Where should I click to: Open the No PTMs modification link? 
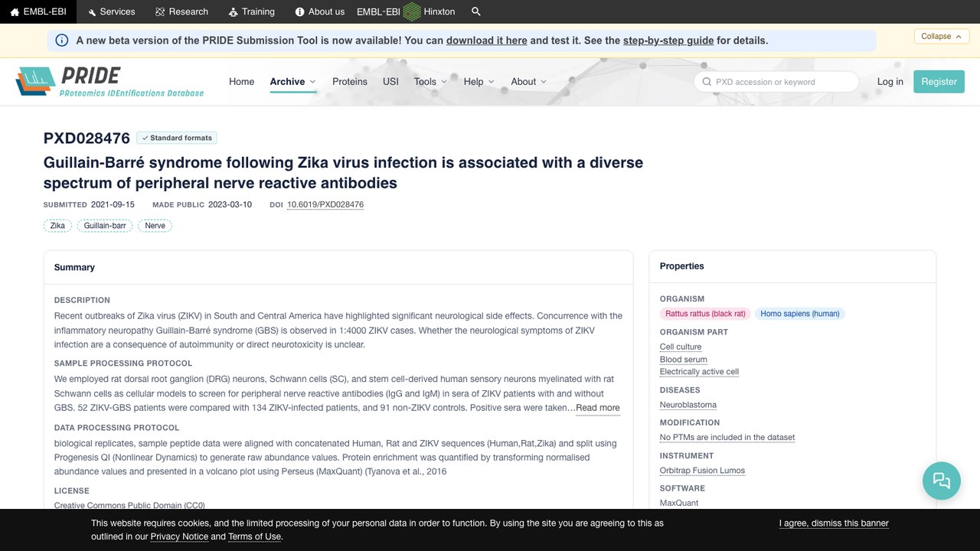pyautogui.click(x=727, y=437)
